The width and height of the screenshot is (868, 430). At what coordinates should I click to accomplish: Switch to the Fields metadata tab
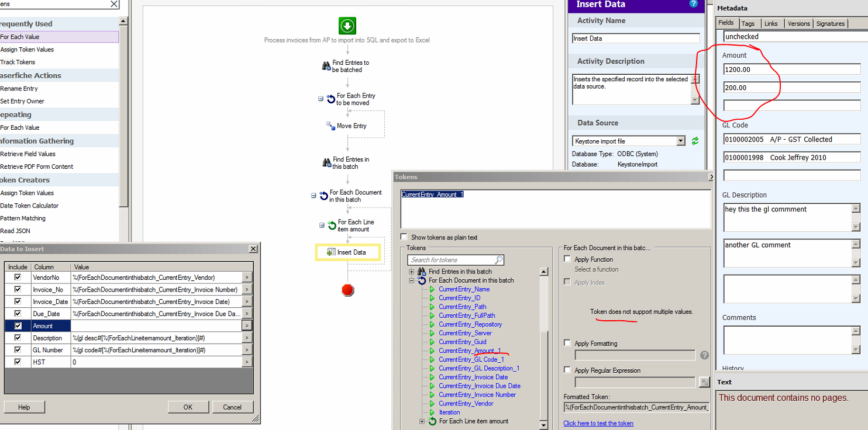click(x=726, y=23)
